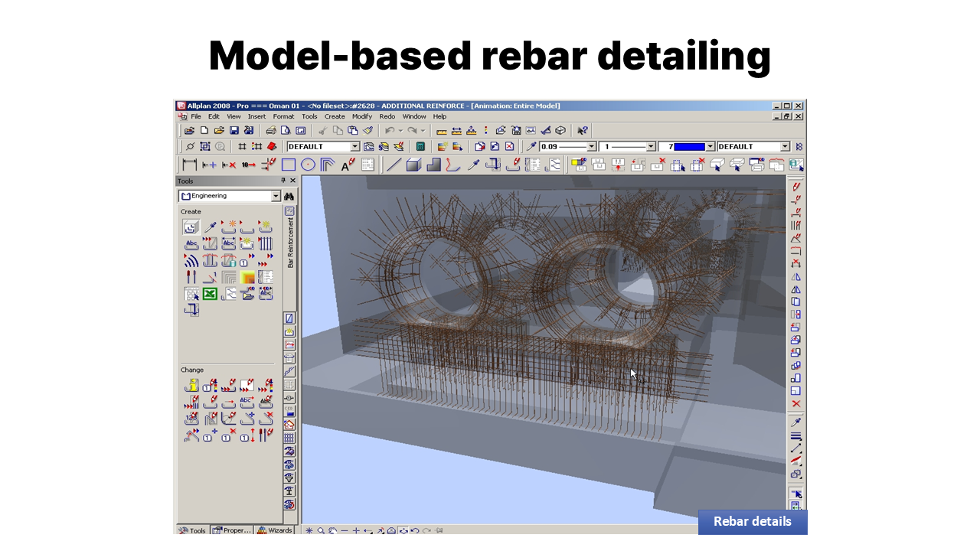Click the calculator icon in the toolbar
Screen dimensions: 980x551
(x=420, y=146)
